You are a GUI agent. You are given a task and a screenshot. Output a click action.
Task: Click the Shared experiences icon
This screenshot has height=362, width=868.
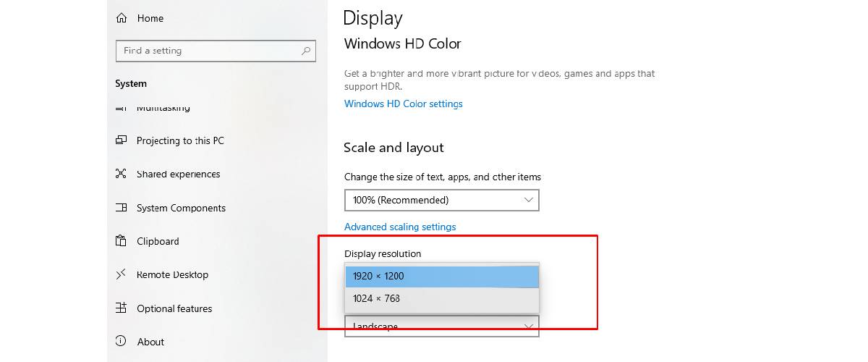point(122,174)
